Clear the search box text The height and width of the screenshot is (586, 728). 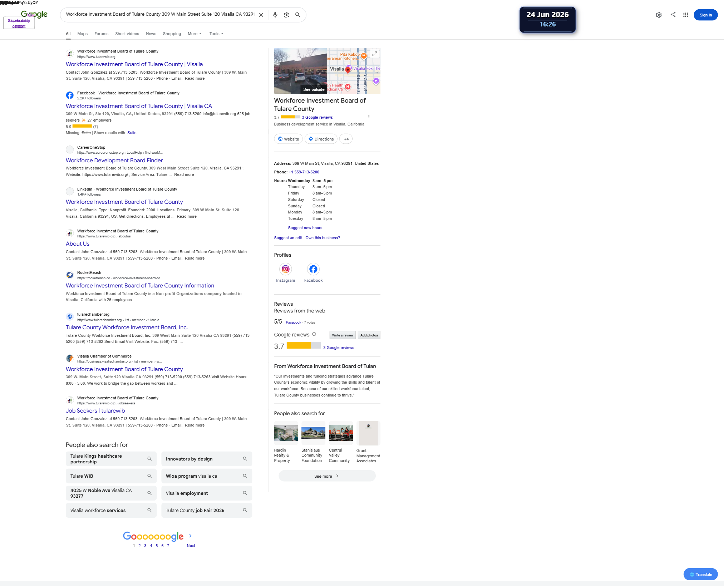pos(261,15)
